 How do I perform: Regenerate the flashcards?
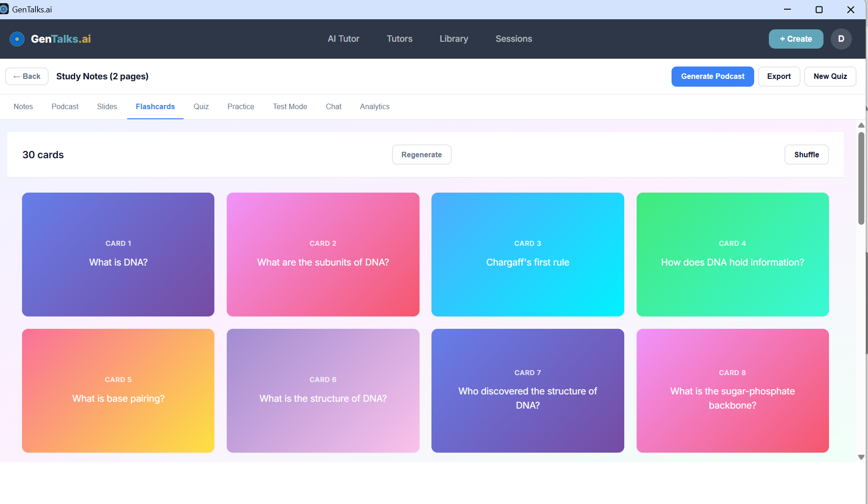421,155
